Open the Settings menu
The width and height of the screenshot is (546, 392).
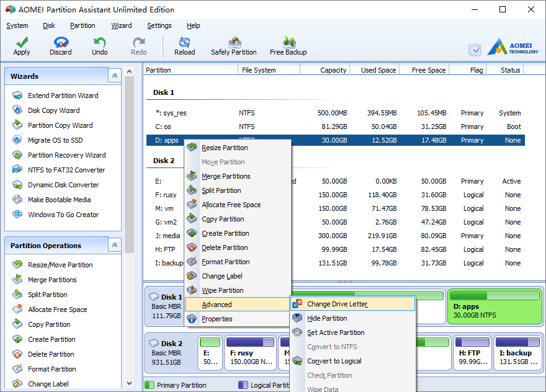pos(159,25)
